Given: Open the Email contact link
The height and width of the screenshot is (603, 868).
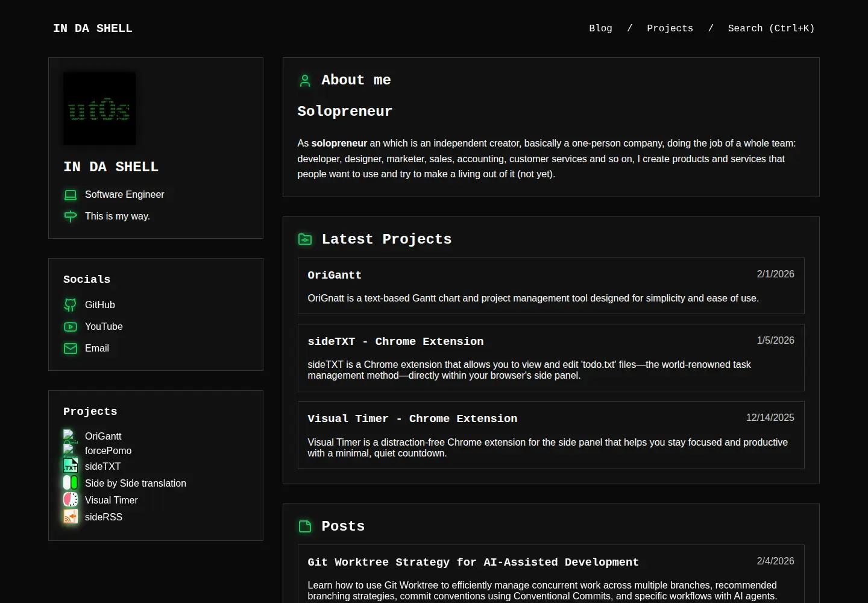Looking at the screenshot, I should point(97,349).
